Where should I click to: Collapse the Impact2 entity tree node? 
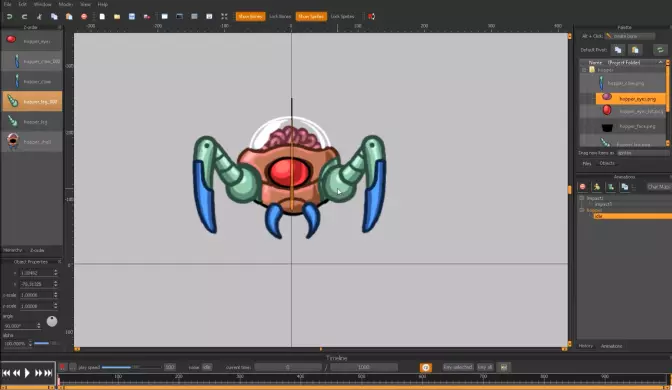point(582,198)
